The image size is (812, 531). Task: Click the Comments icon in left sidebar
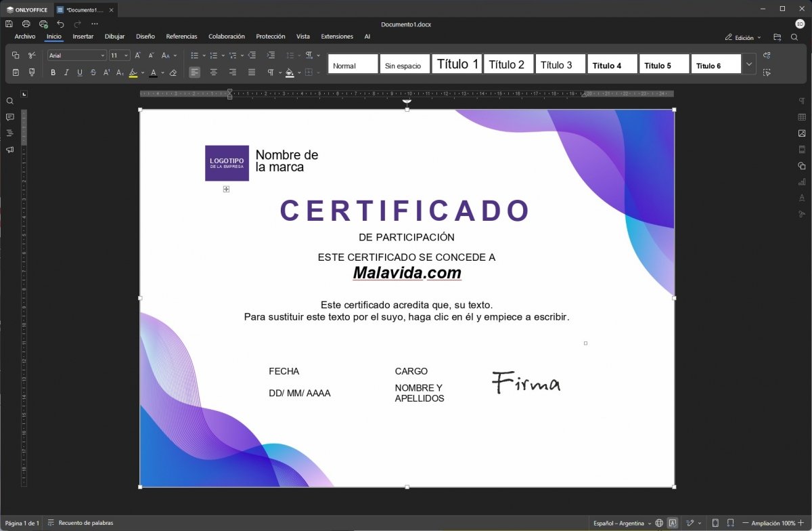[x=9, y=117]
